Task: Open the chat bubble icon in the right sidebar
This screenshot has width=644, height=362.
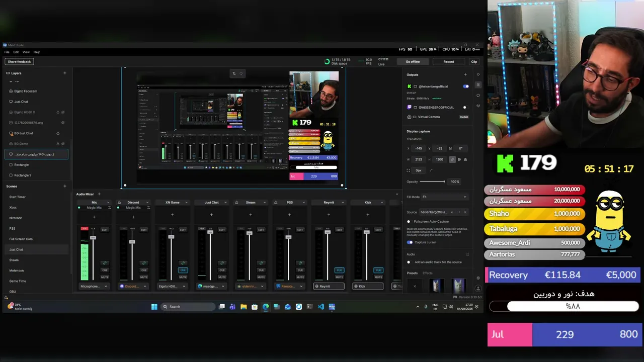Action: pos(478,96)
